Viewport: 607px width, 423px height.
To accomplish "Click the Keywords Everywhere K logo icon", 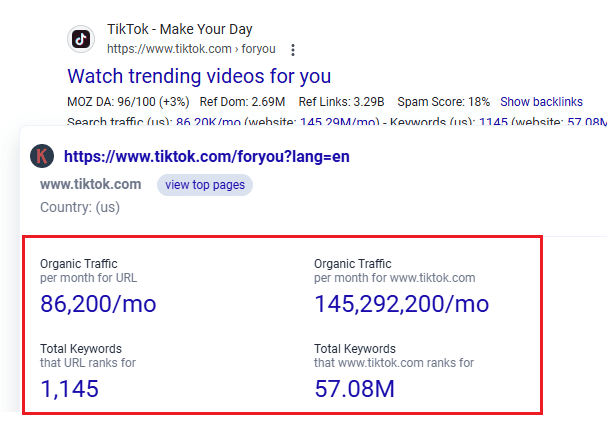I will pos(42,156).
